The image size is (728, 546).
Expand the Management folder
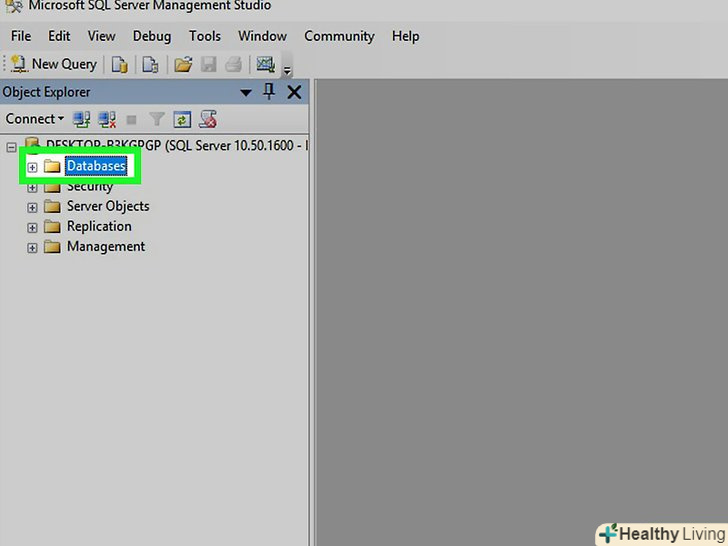tap(32, 248)
